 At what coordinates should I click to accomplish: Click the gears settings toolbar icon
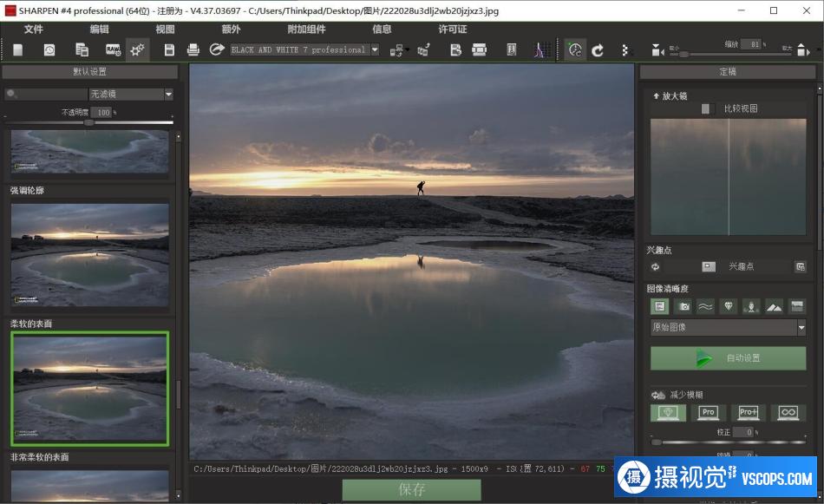coord(138,50)
